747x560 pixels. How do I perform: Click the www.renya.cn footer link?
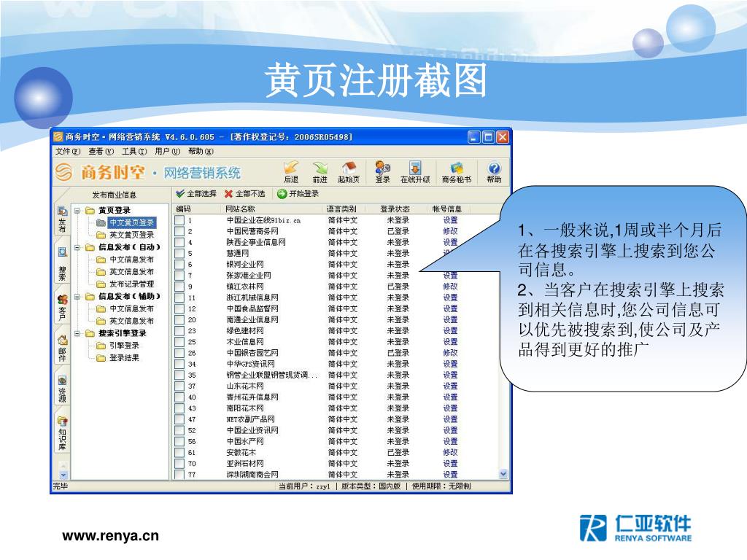(x=111, y=536)
